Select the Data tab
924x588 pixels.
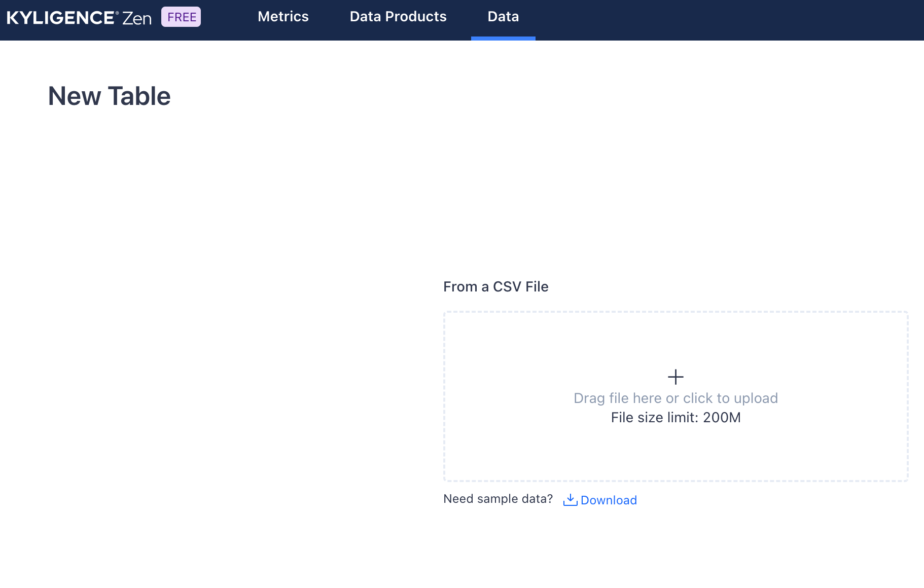tap(503, 17)
